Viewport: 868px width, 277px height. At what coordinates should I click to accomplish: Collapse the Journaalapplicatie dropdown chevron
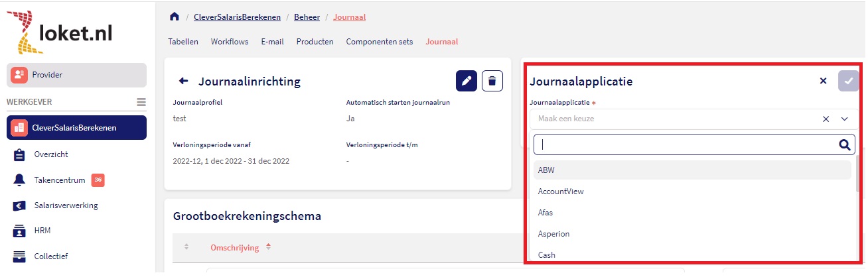(845, 119)
